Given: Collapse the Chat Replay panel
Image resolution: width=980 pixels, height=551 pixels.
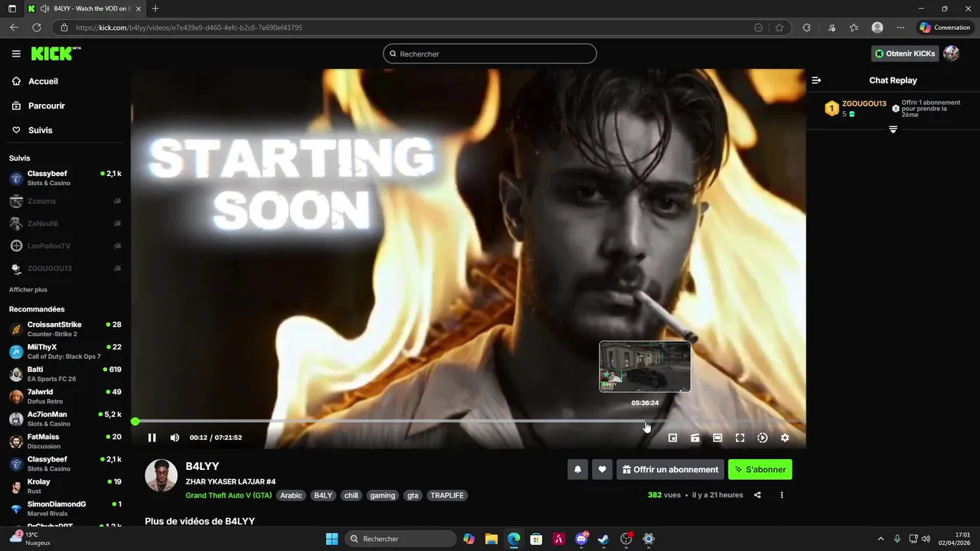Looking at the screenshot, I should (816, 80).
